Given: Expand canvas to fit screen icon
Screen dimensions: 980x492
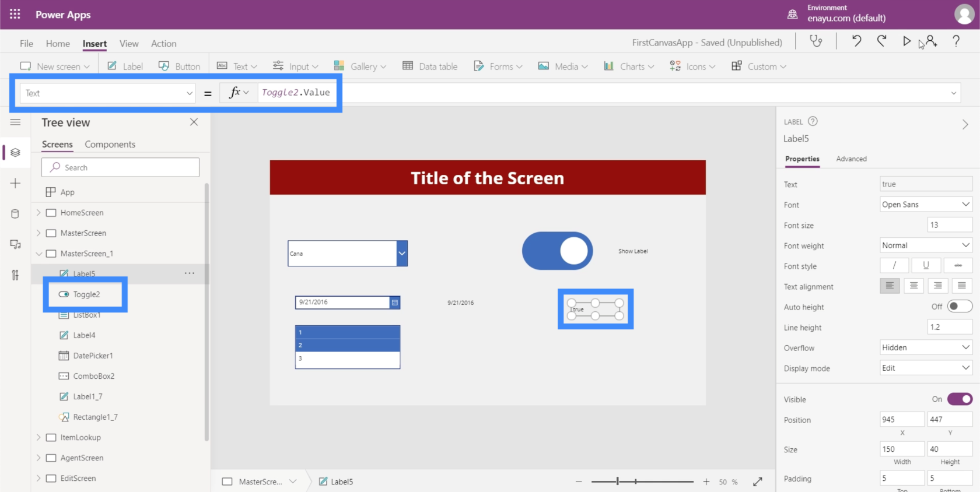Looking at the screenshot, I should pyautogui.click(x=758, y=482).
